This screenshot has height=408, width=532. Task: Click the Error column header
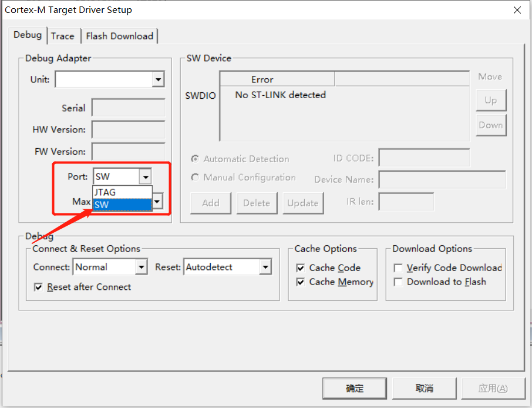[x=277, y=79]
